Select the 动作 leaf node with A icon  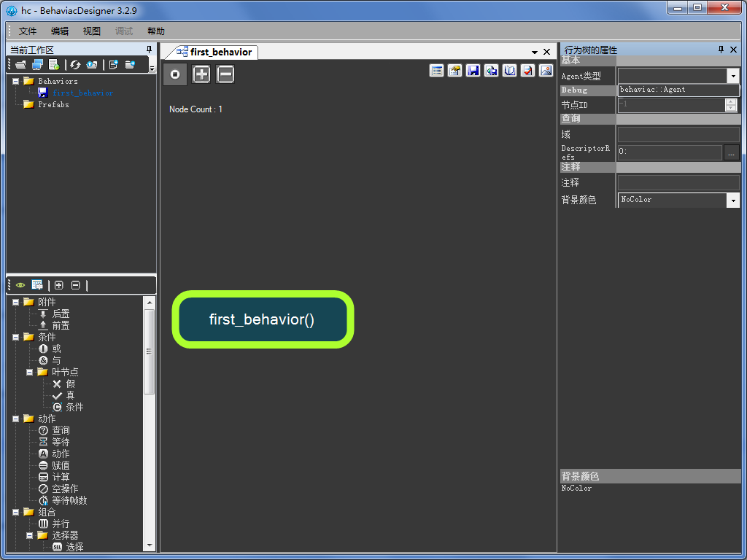click(61, 454)
